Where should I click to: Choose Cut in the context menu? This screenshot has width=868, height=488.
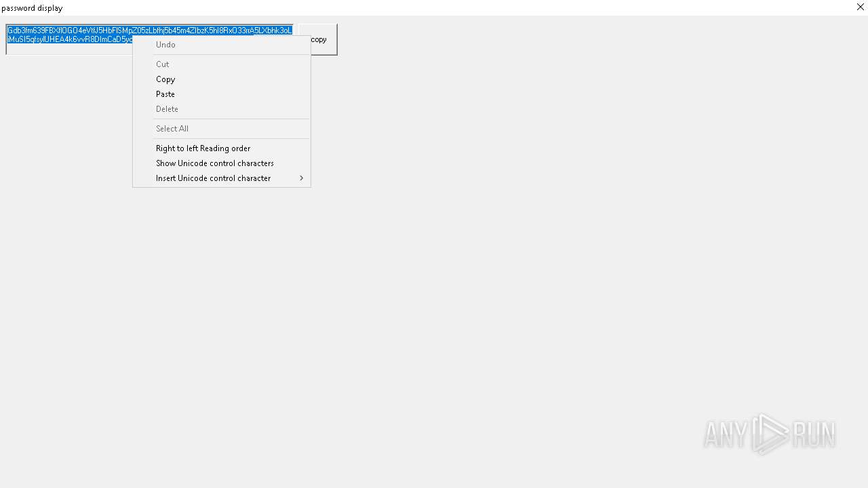click(x=222, y=64)
